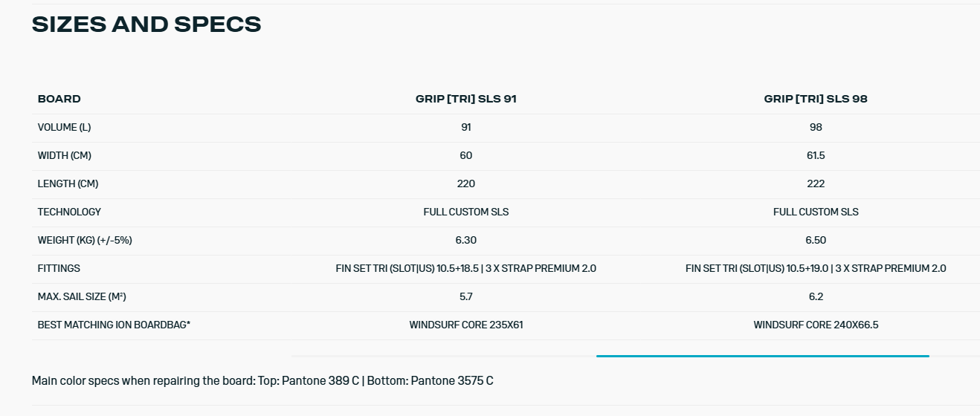Viewport: 980px width, 416px height.
Task: Click the Pantone color specs note text
Action: [262, 381]
